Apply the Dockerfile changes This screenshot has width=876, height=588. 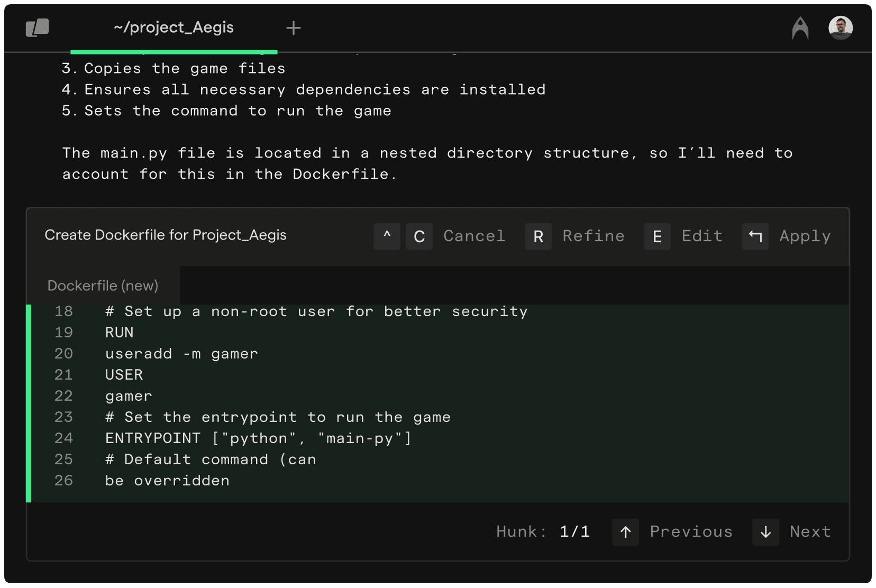click(x=805, y=236)
